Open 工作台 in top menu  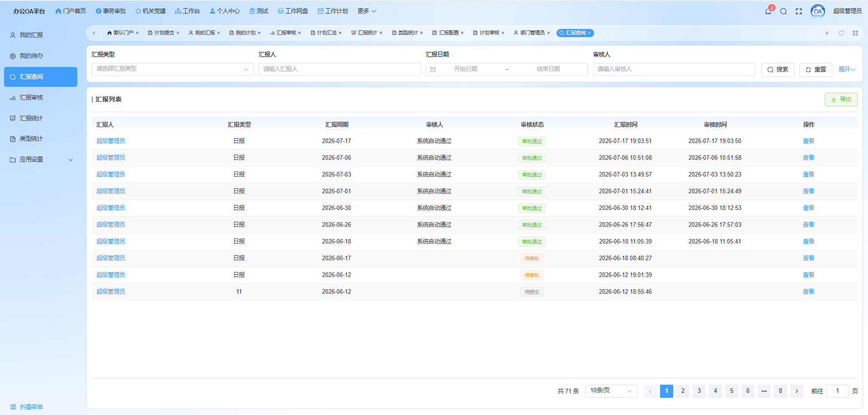187,11
